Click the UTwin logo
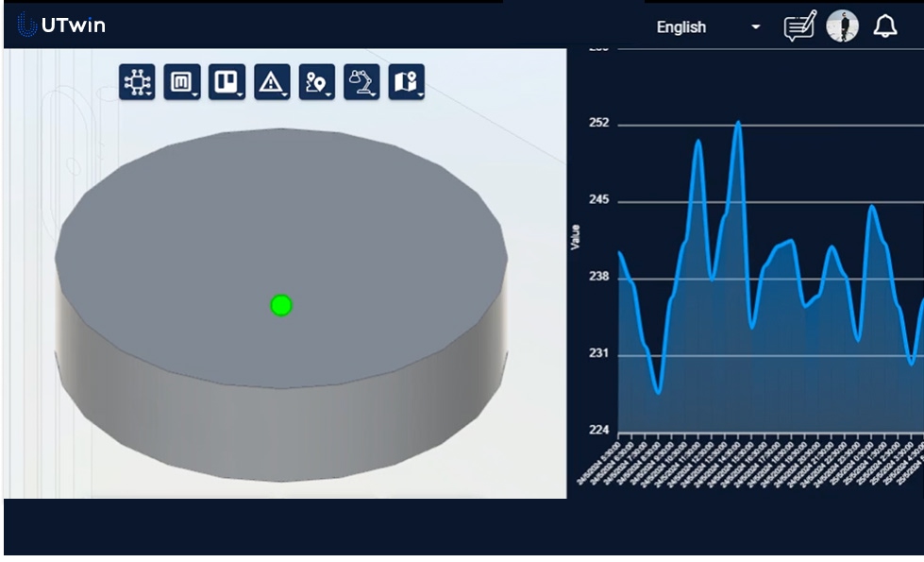924x562 pixels. tap(62, 26)
